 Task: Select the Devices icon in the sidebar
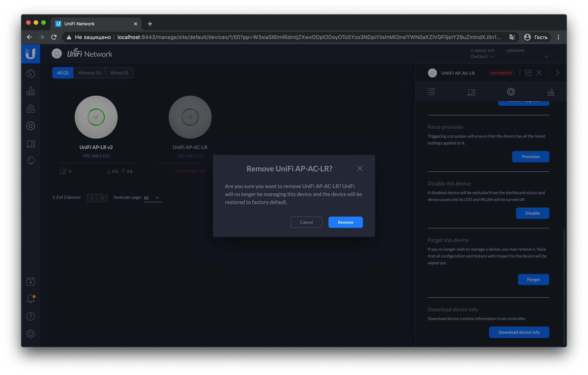pyautogui.click(x=31, y=126)
